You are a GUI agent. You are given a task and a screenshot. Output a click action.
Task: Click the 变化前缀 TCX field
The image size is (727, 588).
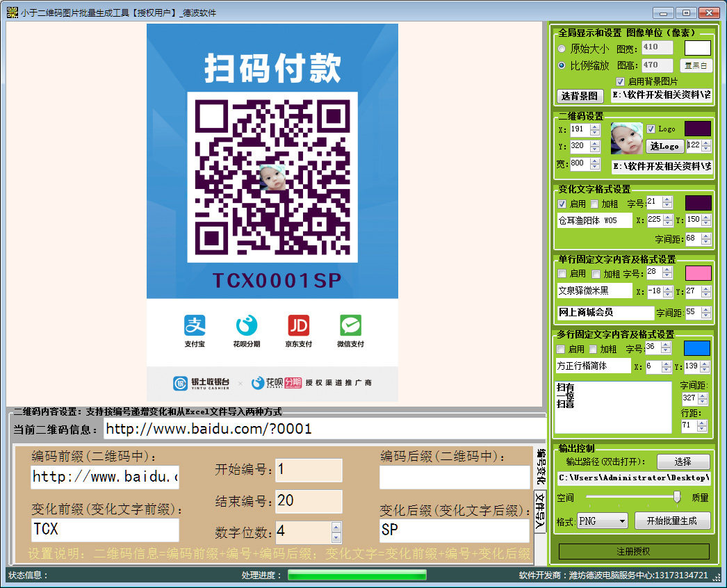click(105, 530)
